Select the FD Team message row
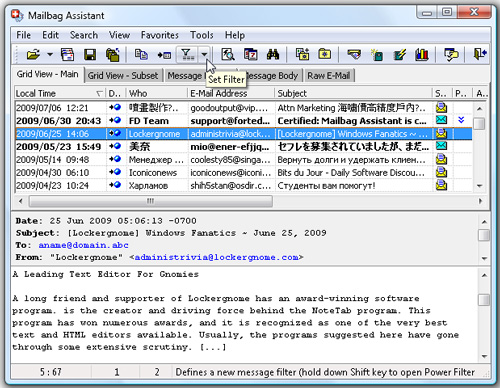500x388 pixels. 243,121
